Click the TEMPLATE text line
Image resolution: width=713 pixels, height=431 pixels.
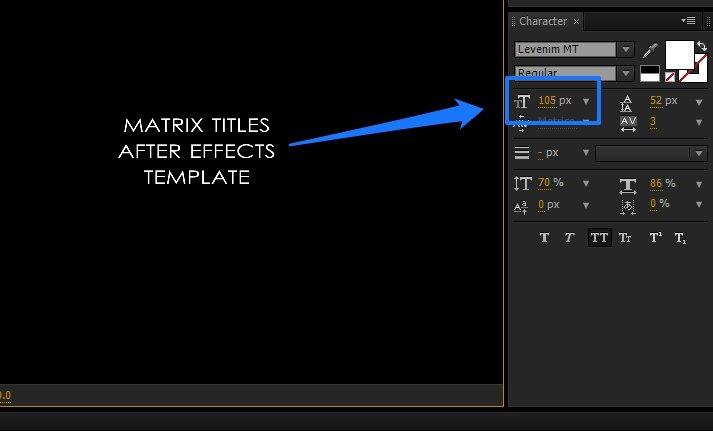pyautogui.click(x=197, y=177)
